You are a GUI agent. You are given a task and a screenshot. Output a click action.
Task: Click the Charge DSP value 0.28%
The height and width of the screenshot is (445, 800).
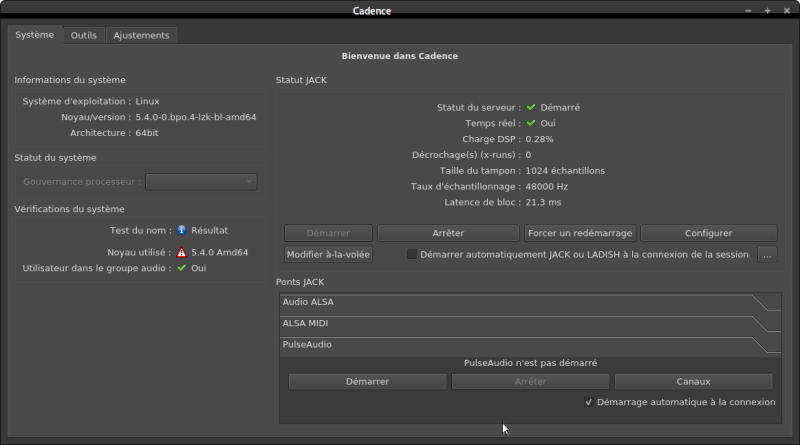click(539, 139)
